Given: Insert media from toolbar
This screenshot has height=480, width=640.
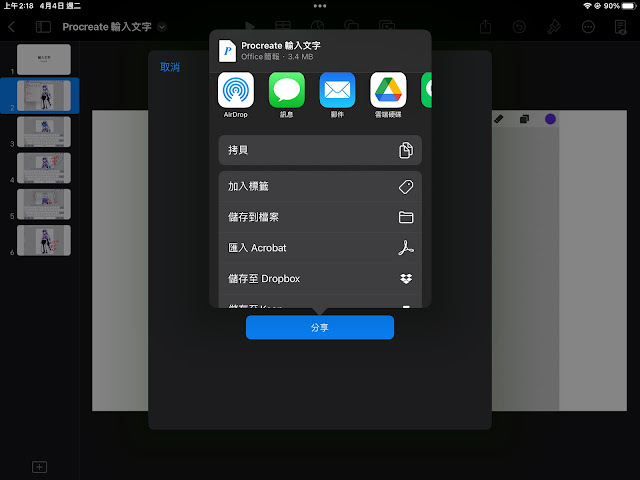Looking at the screenshot, I should click(x=387, y=27).
